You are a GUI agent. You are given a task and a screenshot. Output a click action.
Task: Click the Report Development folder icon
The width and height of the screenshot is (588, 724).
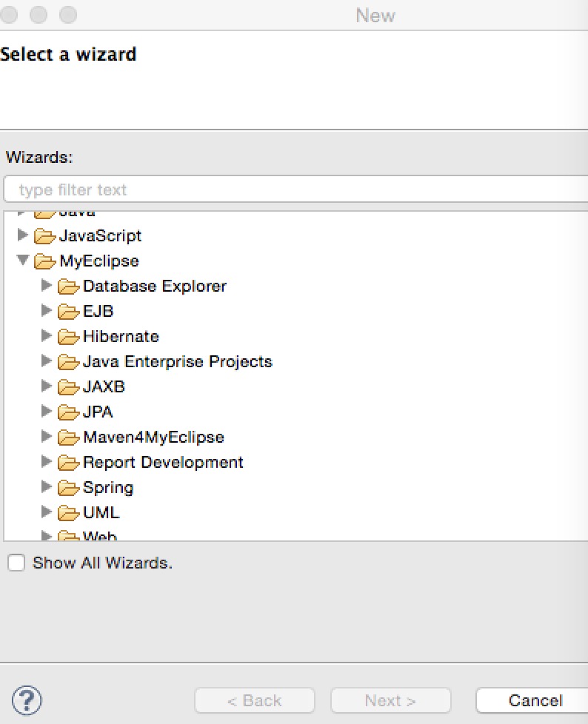(x=68, y=463)
